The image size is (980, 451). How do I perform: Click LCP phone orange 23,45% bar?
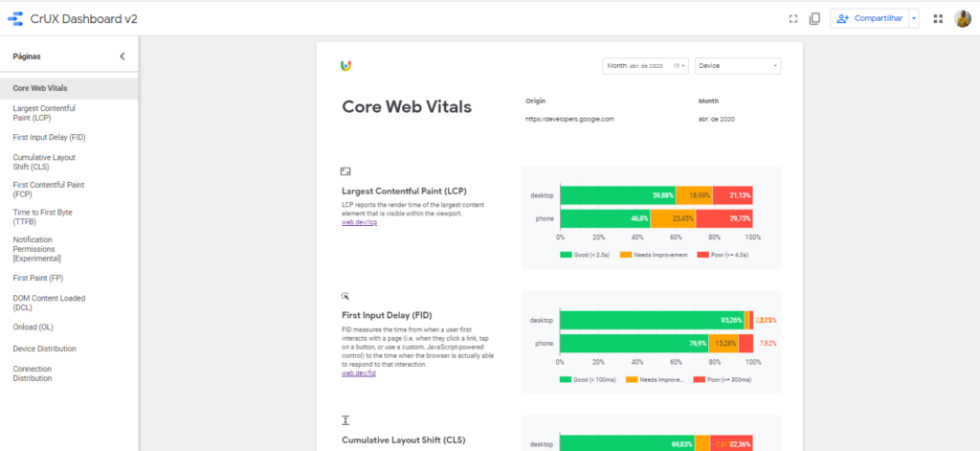673,219
